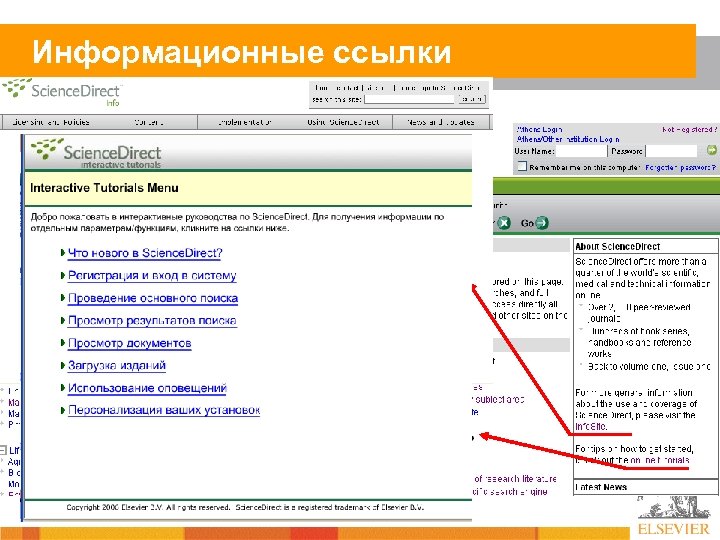Click the InfoSite link in About ScienceDirect
Viewport: 720px width, 540px height.
coord(591,426)
